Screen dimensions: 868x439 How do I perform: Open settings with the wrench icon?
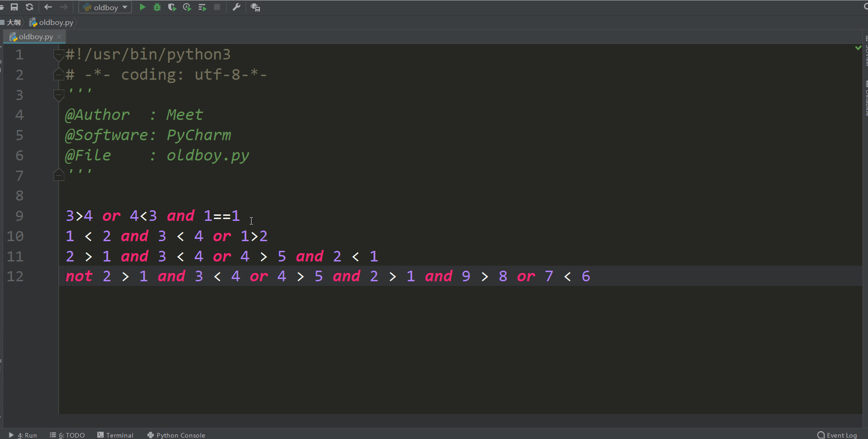click(x=236, y=7)
